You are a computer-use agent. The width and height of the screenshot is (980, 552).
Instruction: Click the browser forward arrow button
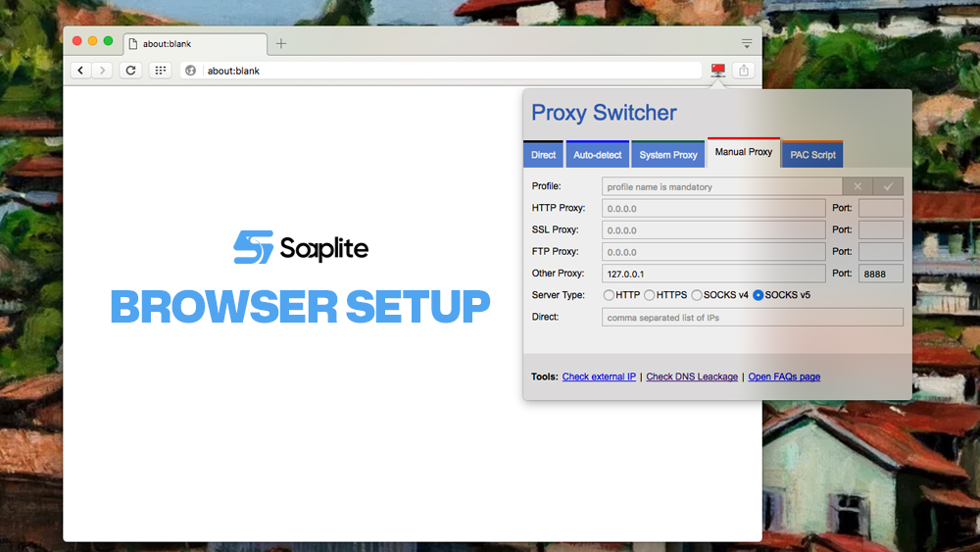(103, 71)
